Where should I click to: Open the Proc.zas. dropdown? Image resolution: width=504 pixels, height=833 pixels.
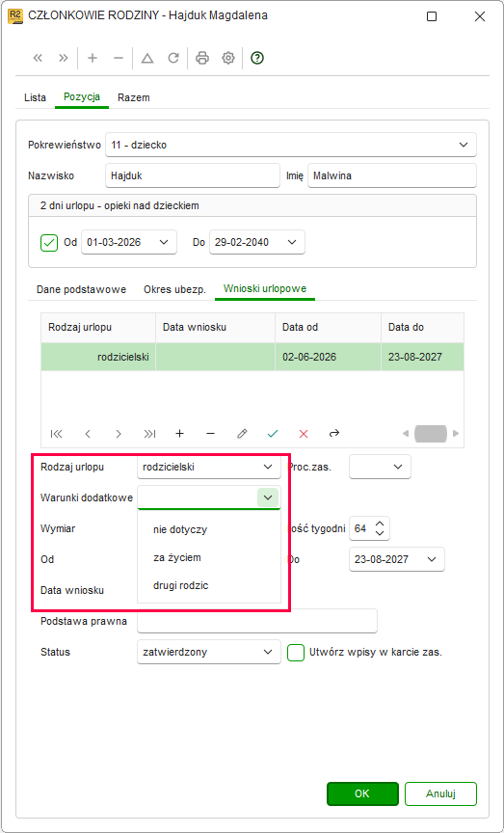(398, 467)
